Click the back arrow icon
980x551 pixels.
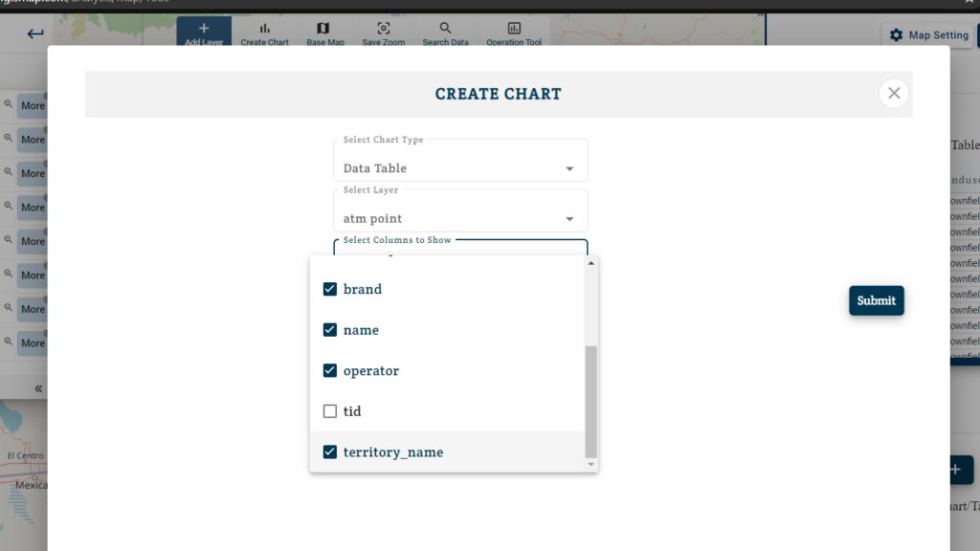[35, 34]
